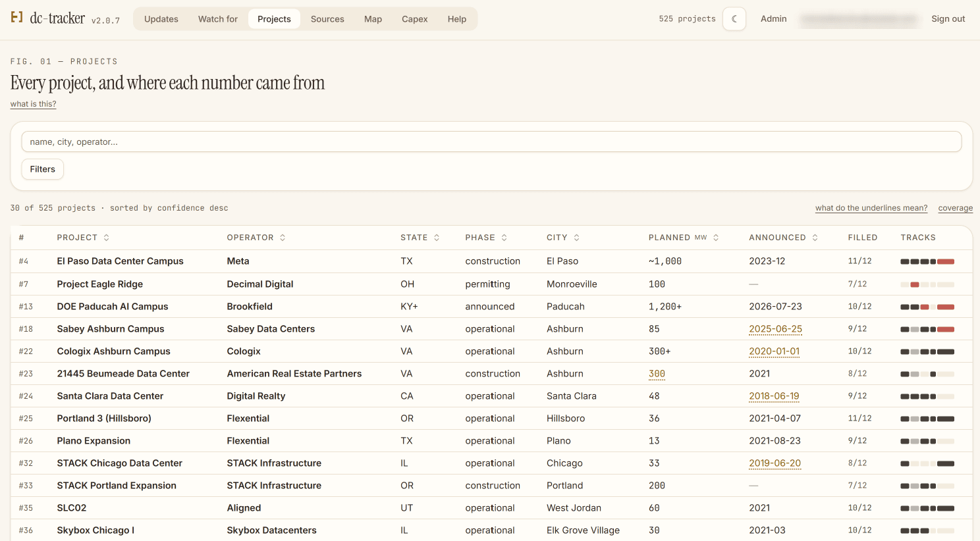Click city Elk Grove Village
This screenshot has height=541, width=980.
tap(583, 530)
